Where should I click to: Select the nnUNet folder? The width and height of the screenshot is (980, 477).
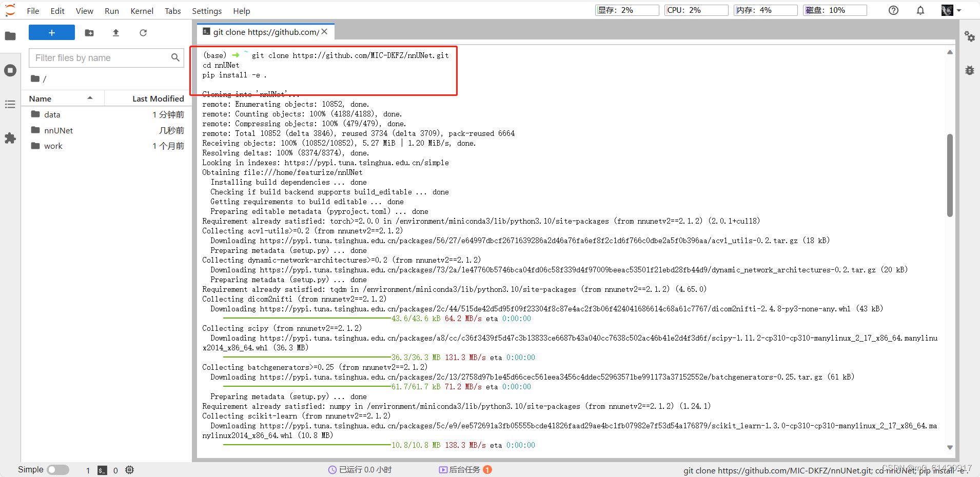coord(106,130)
